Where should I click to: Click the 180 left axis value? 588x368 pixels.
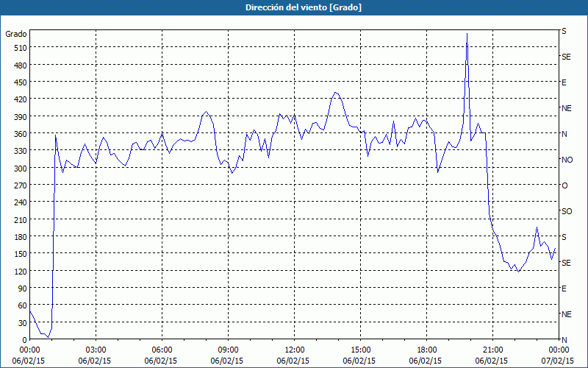tap(20, 236)
